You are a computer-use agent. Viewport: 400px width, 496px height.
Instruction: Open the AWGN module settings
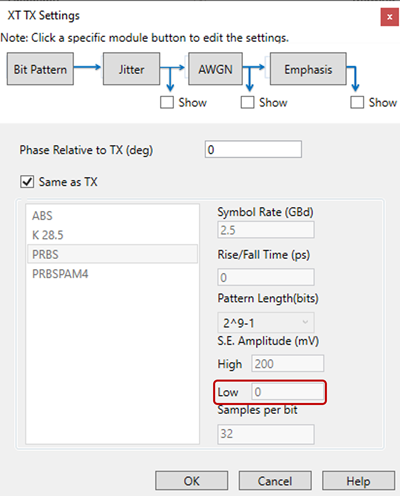[x=215, y=69]
